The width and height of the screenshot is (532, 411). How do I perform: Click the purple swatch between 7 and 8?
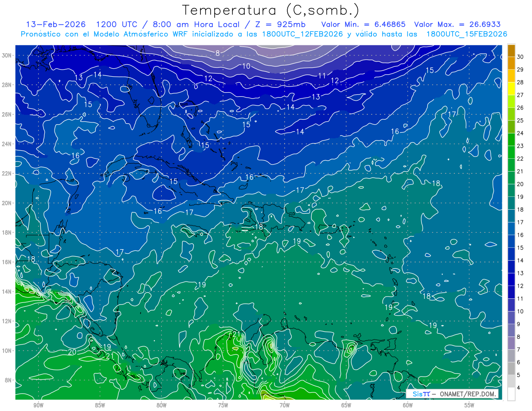511,343
